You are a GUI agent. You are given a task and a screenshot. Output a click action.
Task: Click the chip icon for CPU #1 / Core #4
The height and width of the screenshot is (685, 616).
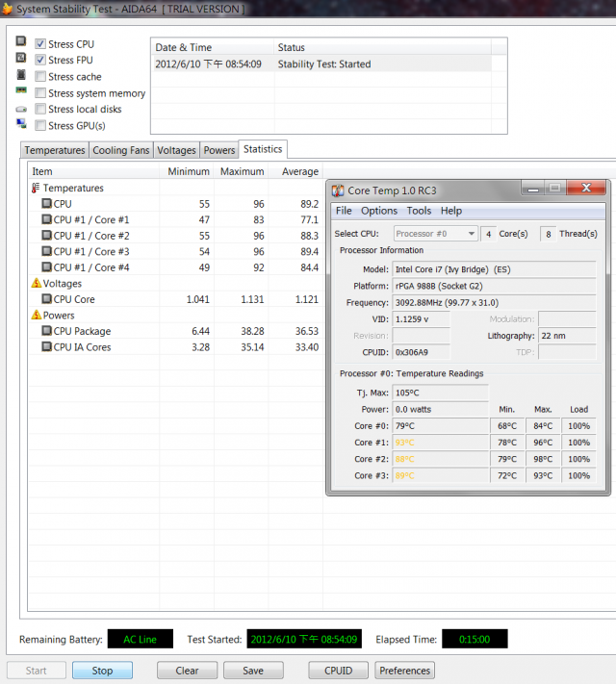pyautogui.click(x=46, y=266)
